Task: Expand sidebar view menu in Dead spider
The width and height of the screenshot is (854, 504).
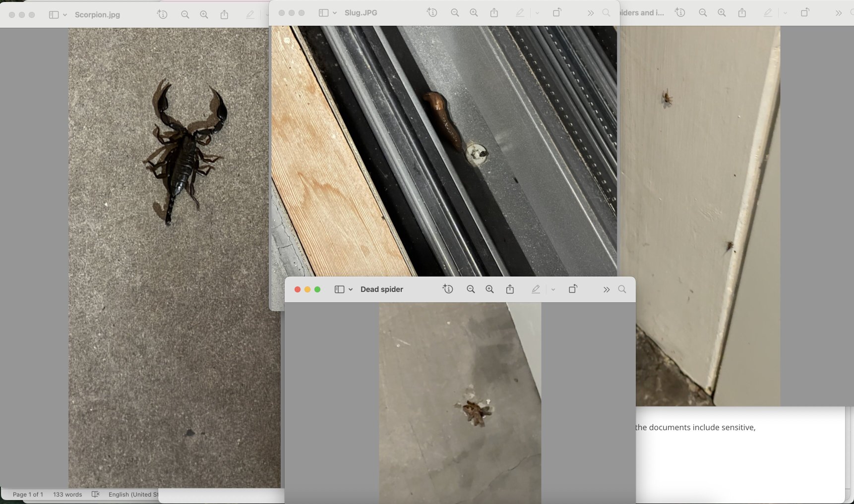Action: 351,289
